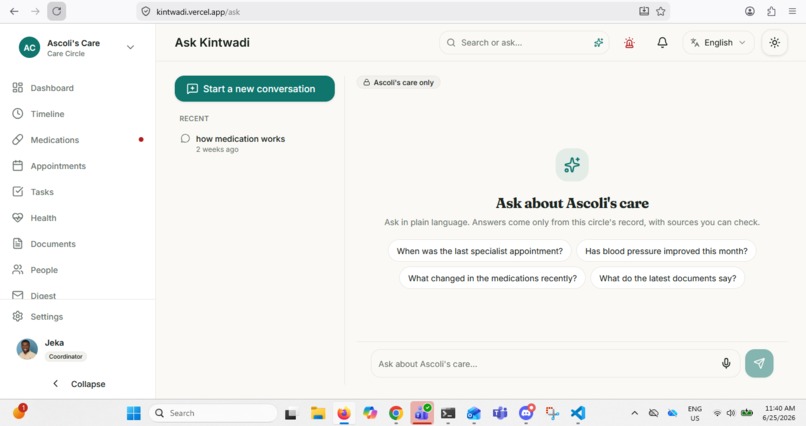This screenshot has height=426, width=806.
Task: Click the Firefox icon in taskbar
Action: 344,413
